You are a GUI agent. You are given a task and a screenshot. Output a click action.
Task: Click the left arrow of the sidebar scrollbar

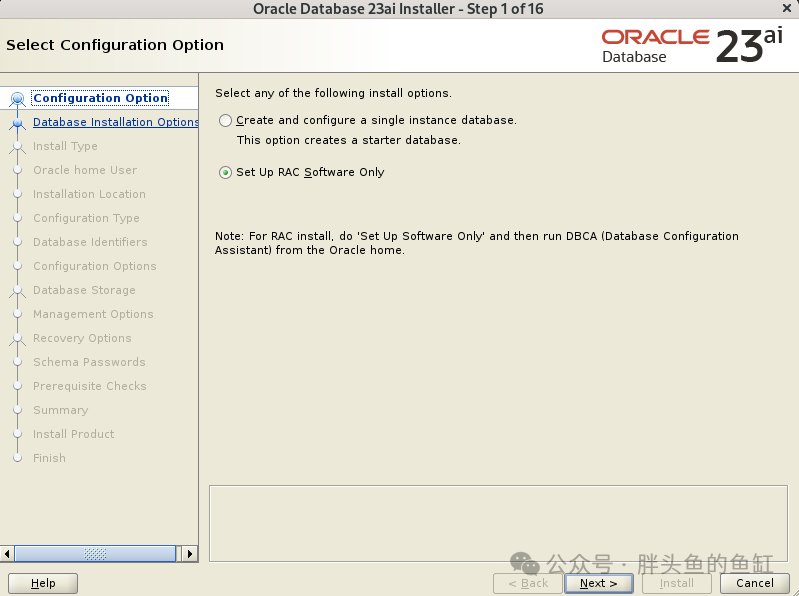click(x=7, y=554)
